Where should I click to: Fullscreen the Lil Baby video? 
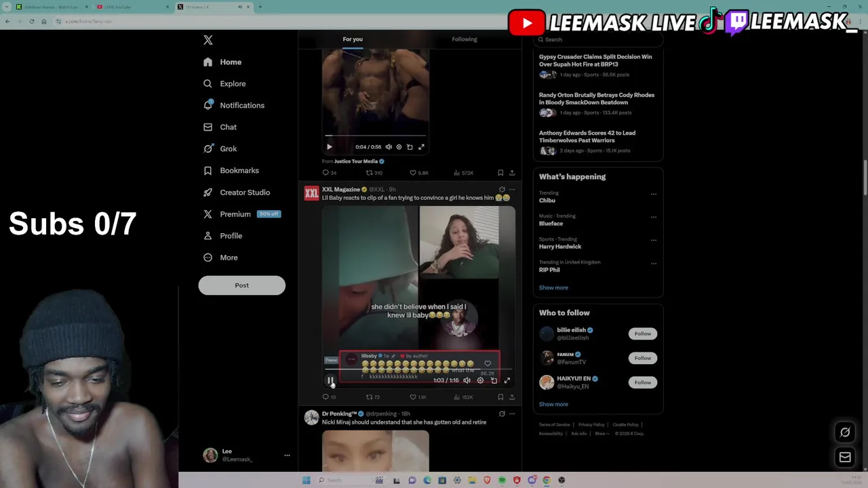pos(507,380)
